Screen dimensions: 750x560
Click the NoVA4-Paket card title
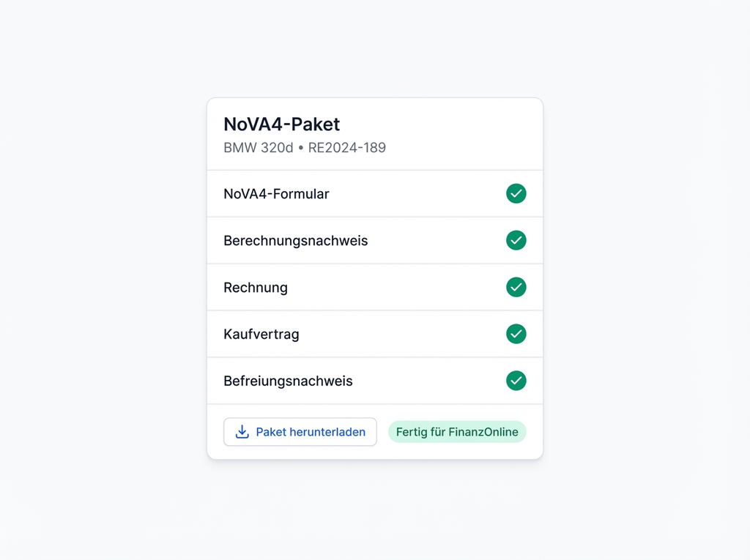pos(282,124)
